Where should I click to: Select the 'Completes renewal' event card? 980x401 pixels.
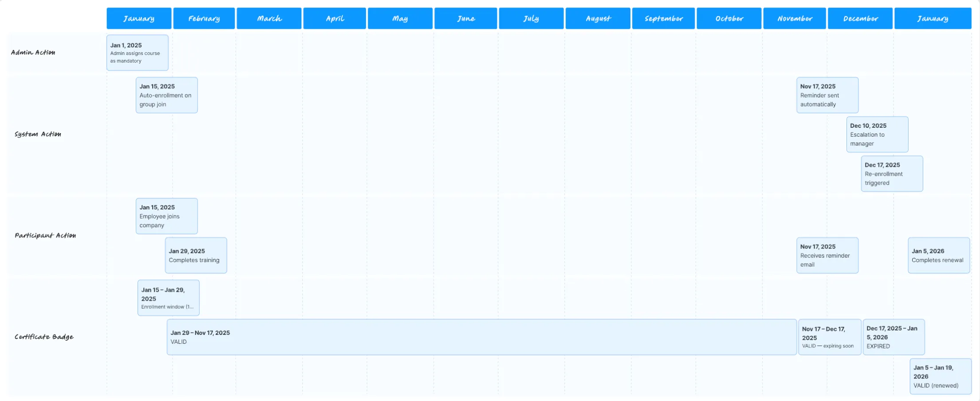pyautogui.click(x=939, y=255)
